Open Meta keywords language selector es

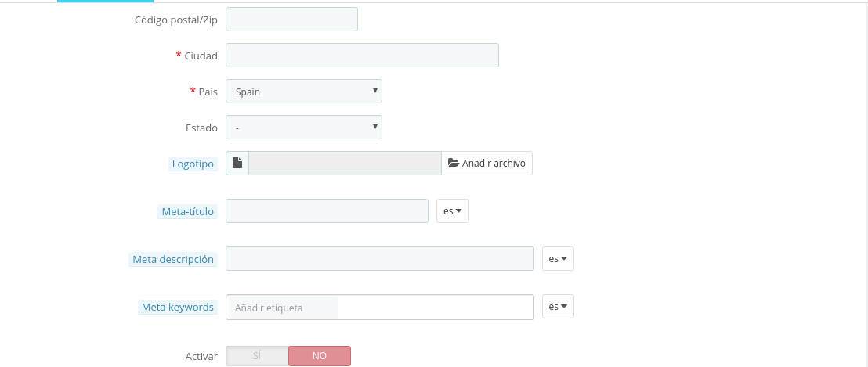[x=558, y=307]
